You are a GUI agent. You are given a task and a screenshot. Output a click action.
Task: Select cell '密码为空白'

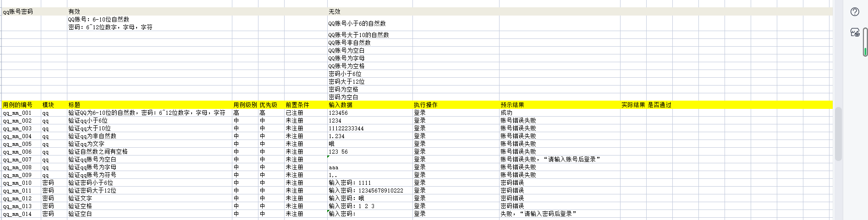(370, 97)
